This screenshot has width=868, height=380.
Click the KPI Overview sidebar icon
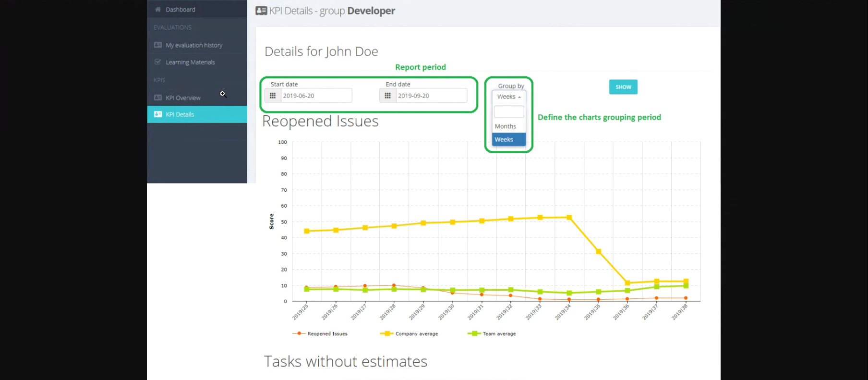click(x=157, y=98)
